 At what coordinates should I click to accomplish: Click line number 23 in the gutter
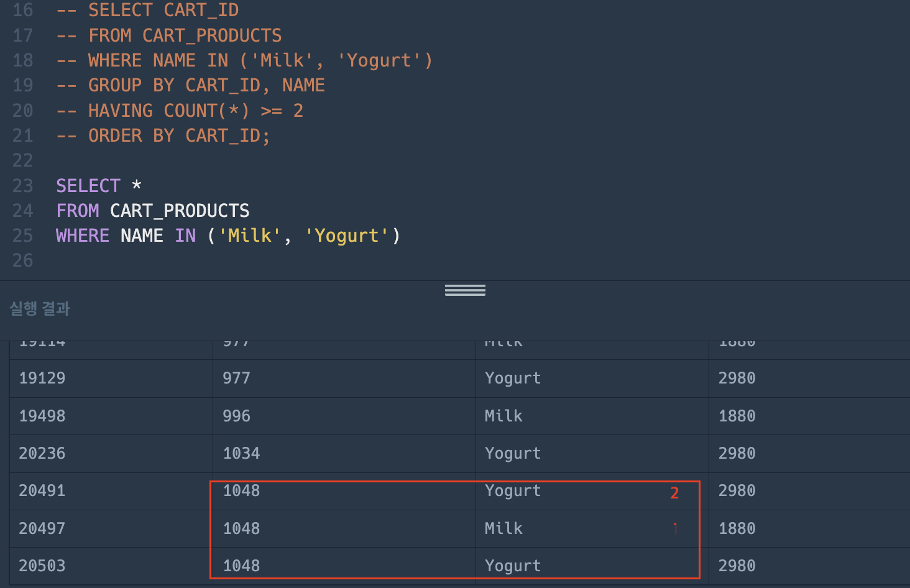(23, 186)
